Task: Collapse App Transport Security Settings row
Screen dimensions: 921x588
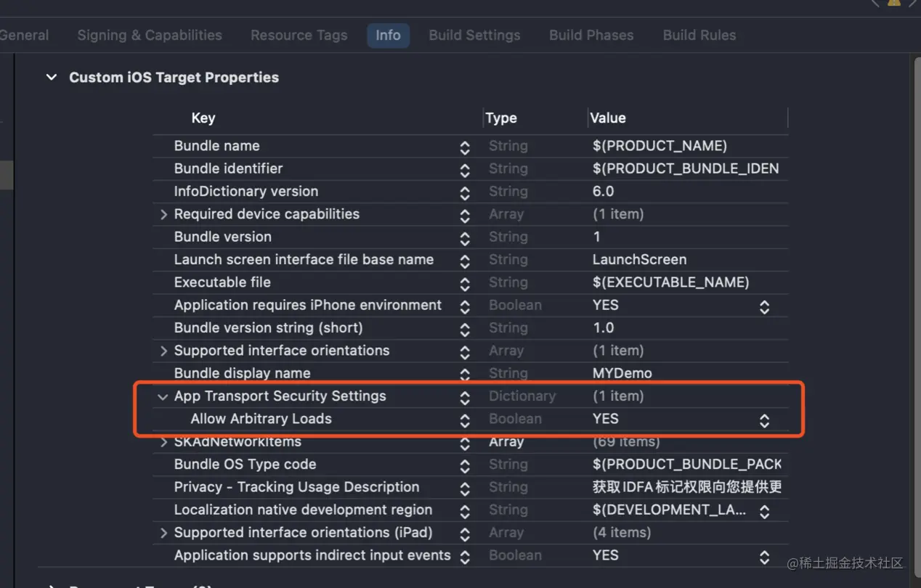Action: (x=163, y=396)
